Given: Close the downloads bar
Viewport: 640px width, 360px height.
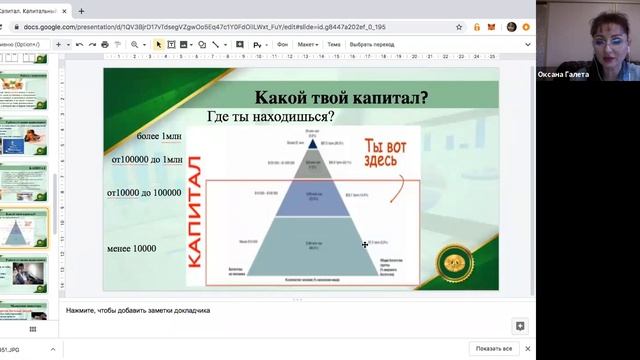Looking at the screenshot, I should pyautogui.click(x=528, y=349).
